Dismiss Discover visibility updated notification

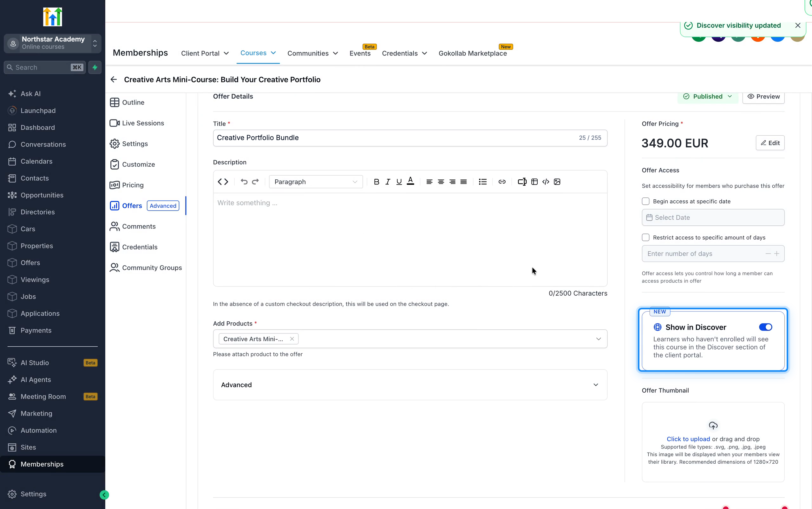[x=797, y=26]
